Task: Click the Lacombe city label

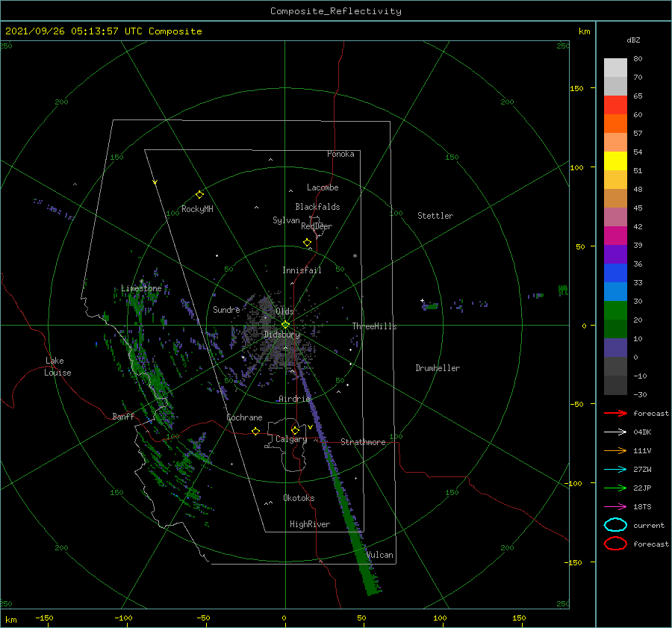Action: (x=323, y=187)
